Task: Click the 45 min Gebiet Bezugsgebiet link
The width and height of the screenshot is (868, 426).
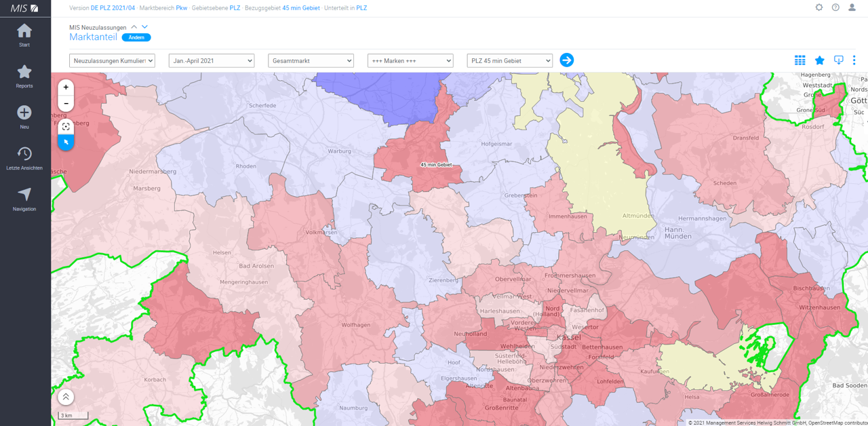Action: pos(301,8)
